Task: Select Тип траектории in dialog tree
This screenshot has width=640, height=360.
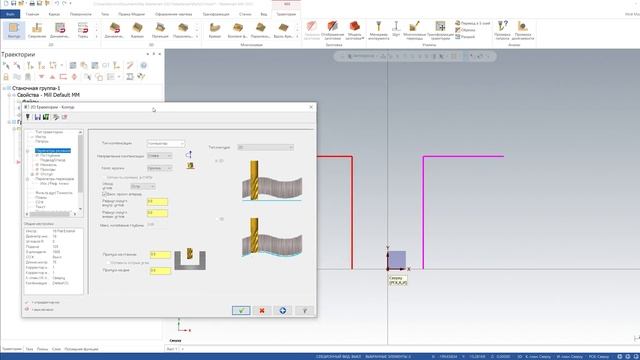Action: click(49, 132)
